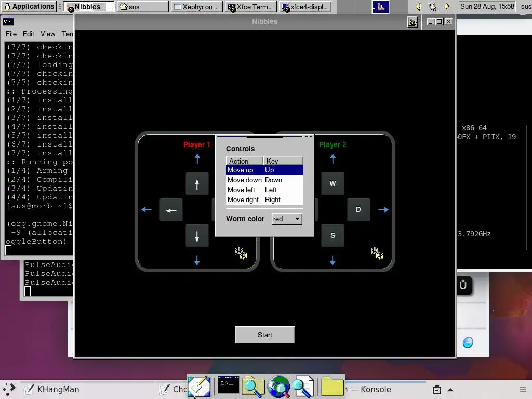Open the web browser globe launcher

(x=278, y=386)
